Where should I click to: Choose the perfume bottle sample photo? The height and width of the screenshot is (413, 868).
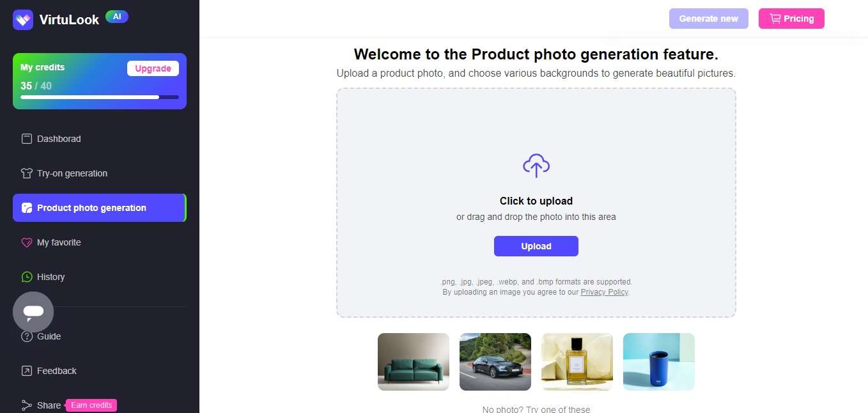[x=577, y=362]
